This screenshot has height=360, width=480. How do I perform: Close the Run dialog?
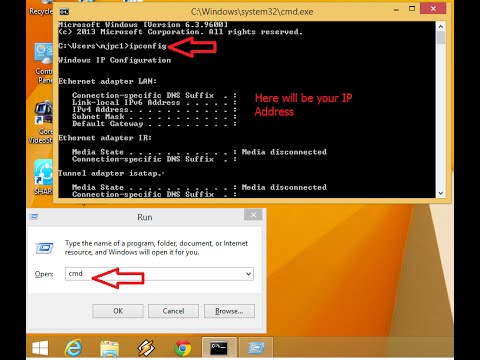click(x=253, y=215)
